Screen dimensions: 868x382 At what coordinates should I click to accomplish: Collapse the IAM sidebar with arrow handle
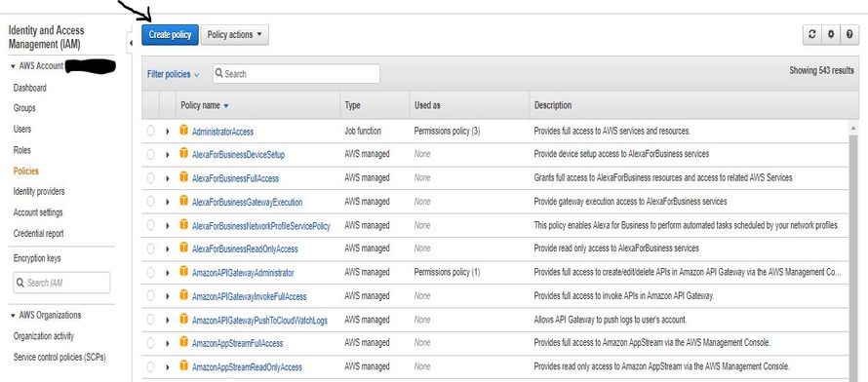click(x=130, y=43)
